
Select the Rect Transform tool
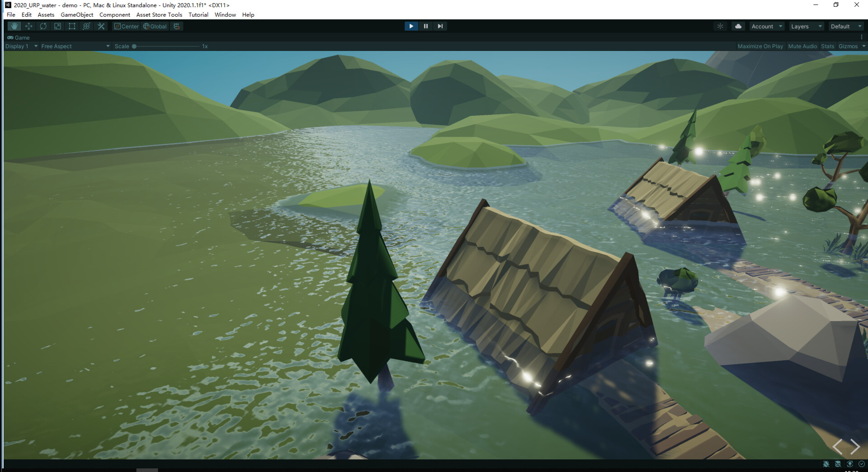72,26
